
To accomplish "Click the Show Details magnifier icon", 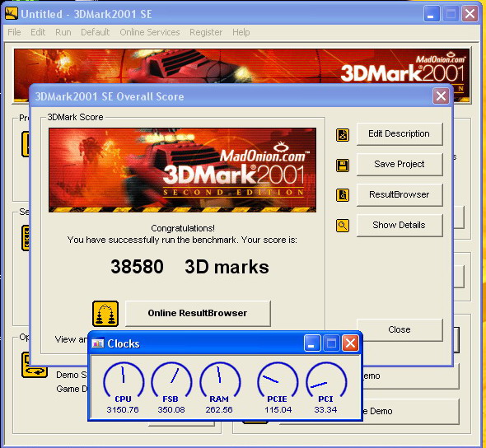I will pos(343,226).
